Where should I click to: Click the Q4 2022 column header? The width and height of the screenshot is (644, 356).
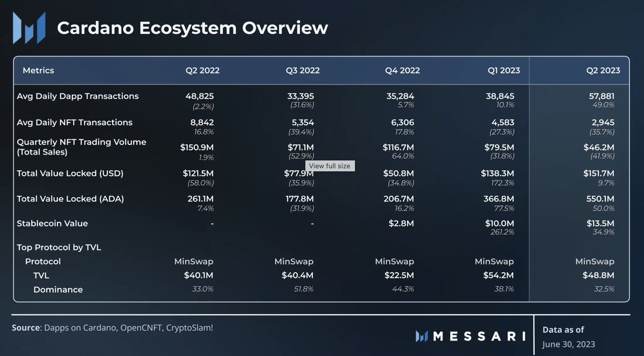pos(402,70)
